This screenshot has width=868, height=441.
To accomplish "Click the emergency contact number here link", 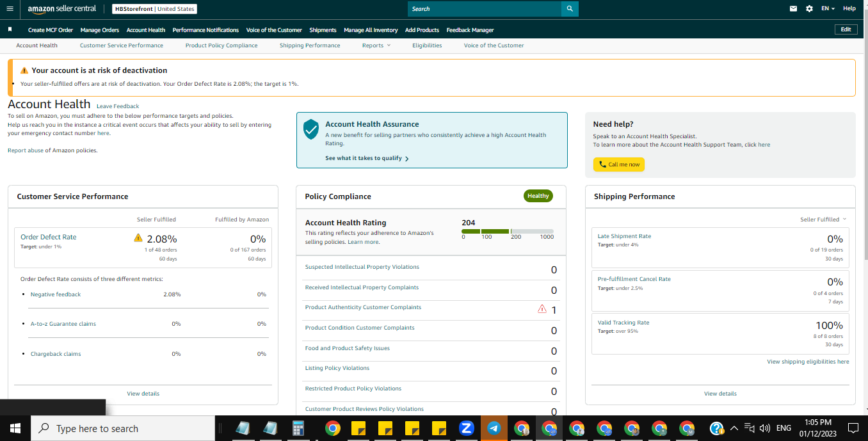I will point(104,133).
